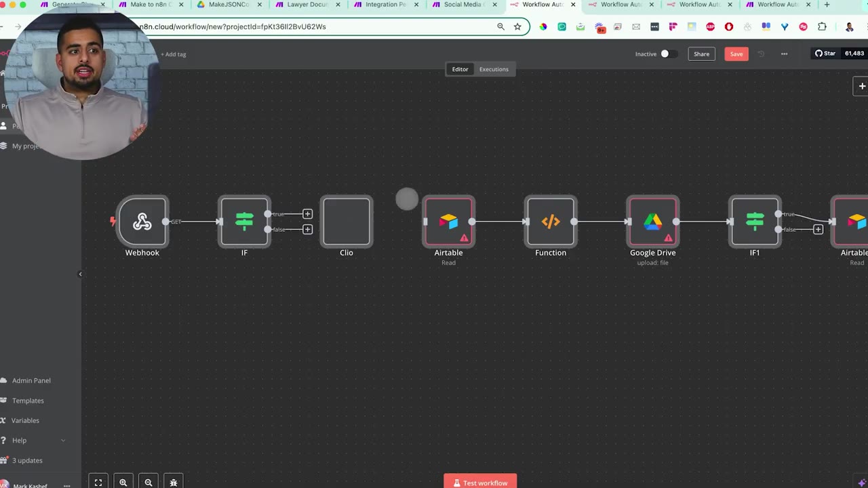
Task: Add node on IF true branch
Action: coord(307,213)
